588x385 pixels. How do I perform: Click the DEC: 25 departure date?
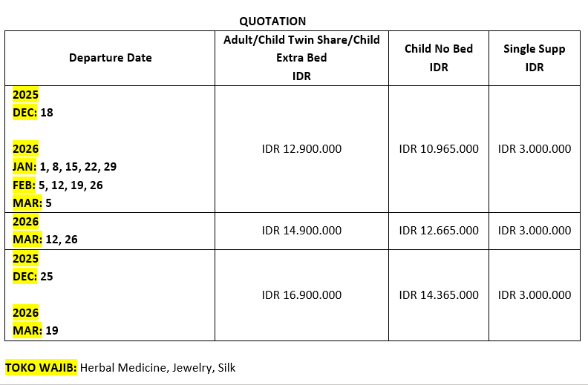point(33,276)
